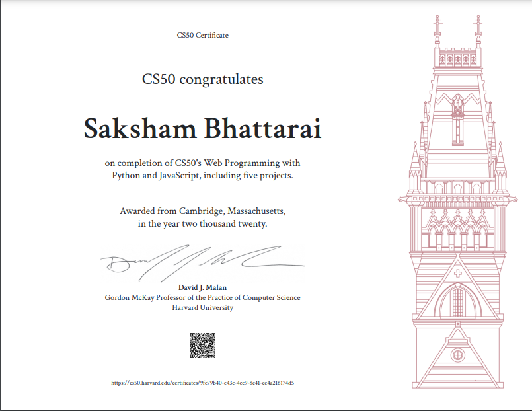
Task: Select the 'CS50 Certificate' header text
Action: point(202,35)
